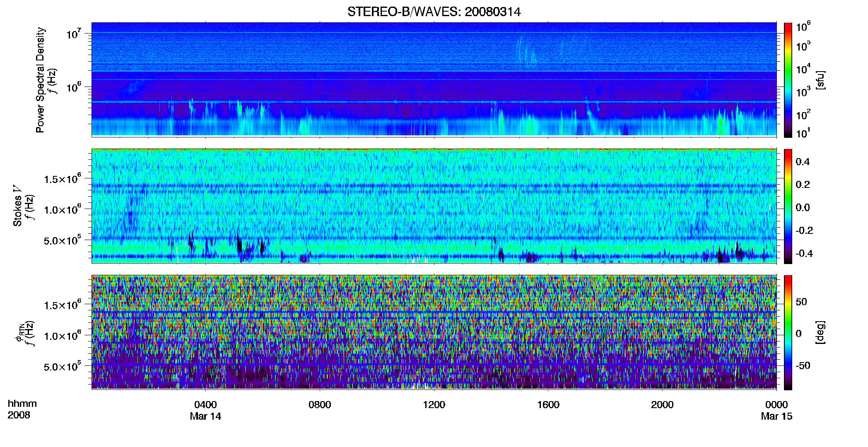Click the 1.5×10^6 tick of the phi RTN panel
This screenshot has height=447, width=868.
click(x=63, y=305)
